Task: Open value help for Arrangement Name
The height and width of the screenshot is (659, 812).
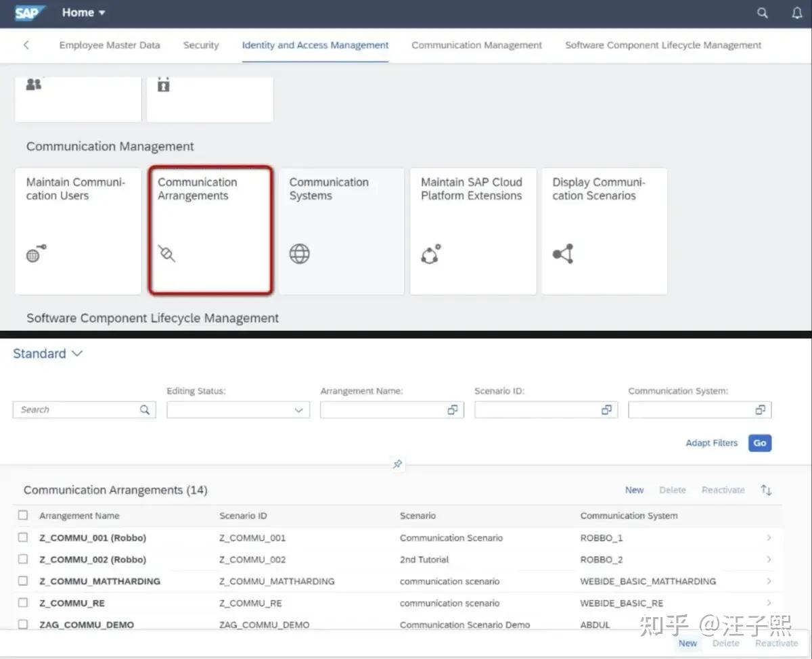Action: (453, 410)
